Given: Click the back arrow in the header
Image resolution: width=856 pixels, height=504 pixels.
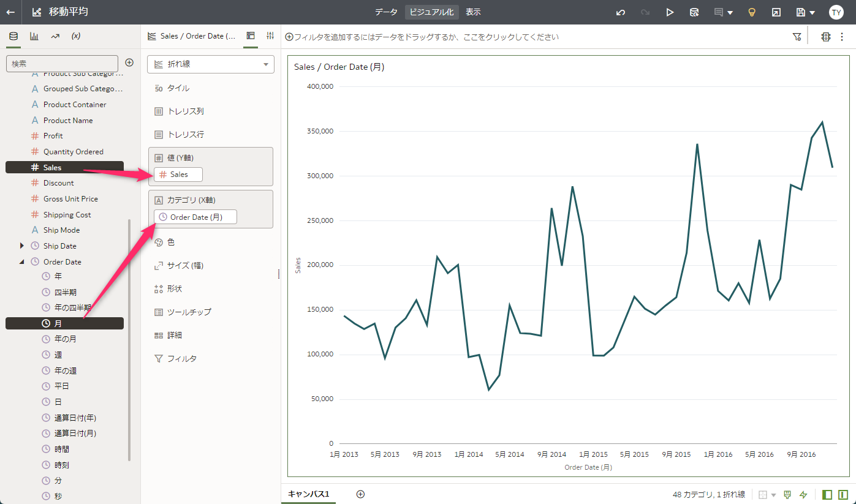Looking at the screenshot, I should (11, 12).
